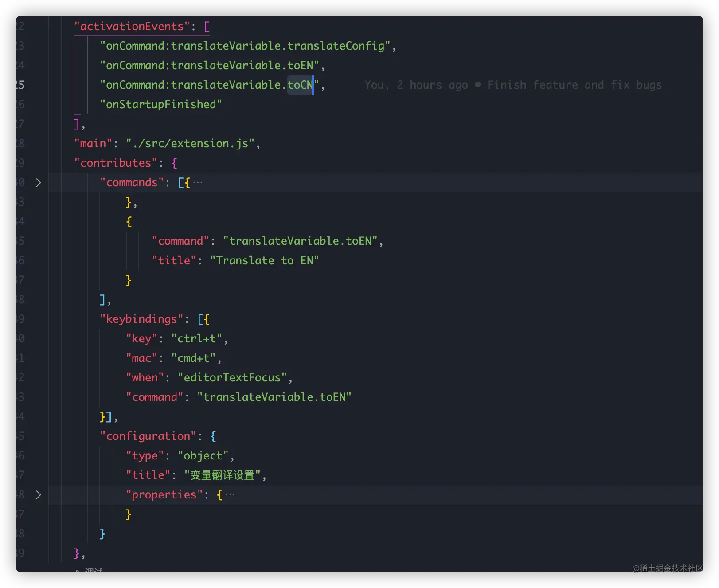Click the "properties" key
Image resolution: width=719 pixels, height=588 pixels.
pyautogui.click(x=164, y=495)
